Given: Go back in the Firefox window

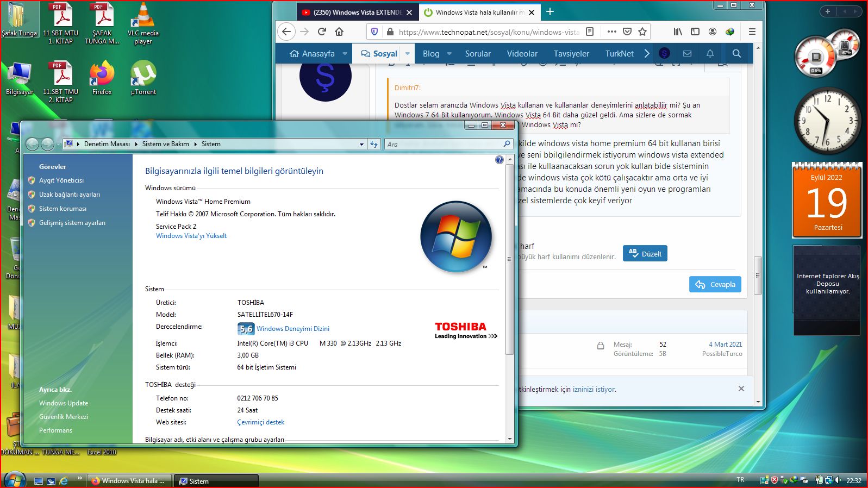Looking at the screenshot, I should 286,32.
